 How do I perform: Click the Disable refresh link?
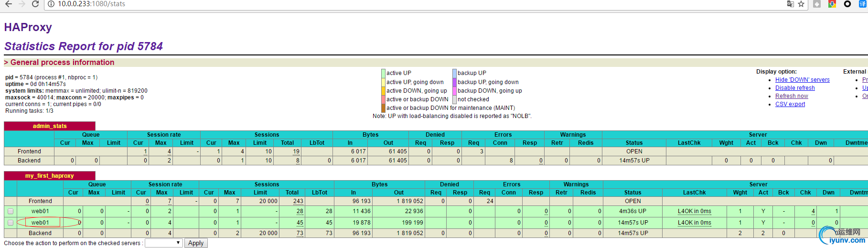tap(795, 88)
